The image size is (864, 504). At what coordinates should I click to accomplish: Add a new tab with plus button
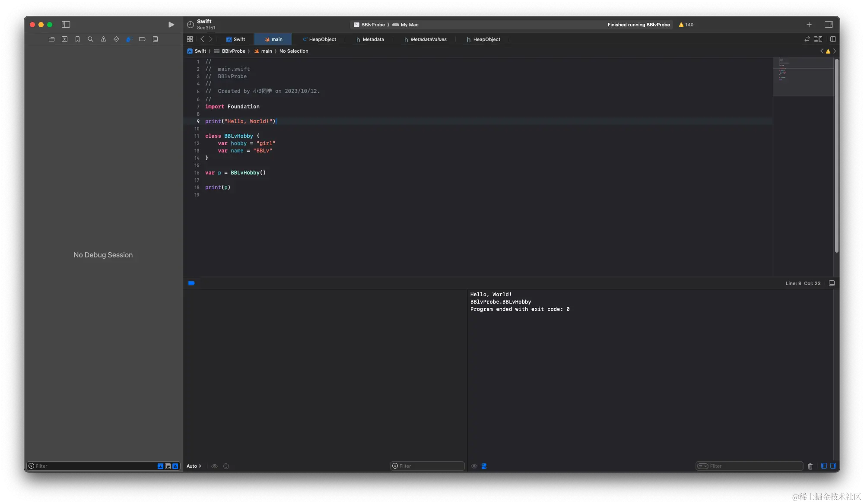[809, 25]
